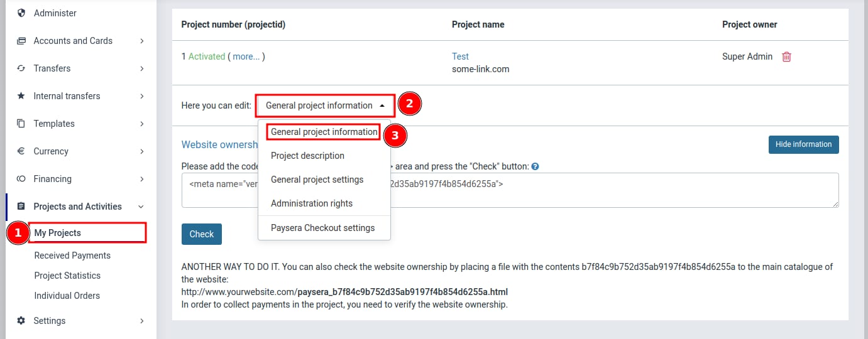Screen dimensions: 868x339
Task: Click the blue help question mark icon
Action: [x=535, y=167]
